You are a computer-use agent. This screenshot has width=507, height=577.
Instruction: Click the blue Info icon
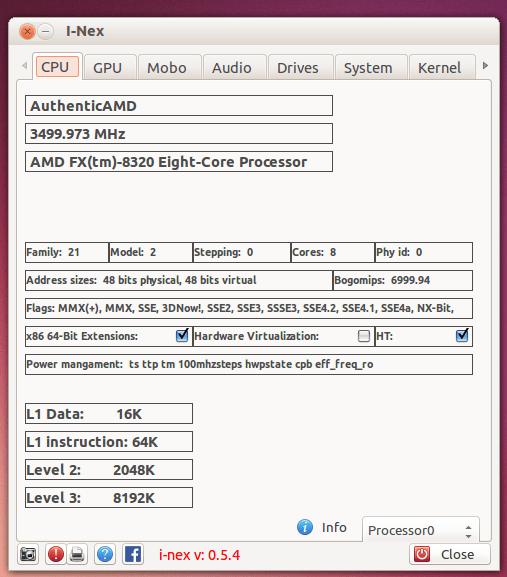pos(305,527)
